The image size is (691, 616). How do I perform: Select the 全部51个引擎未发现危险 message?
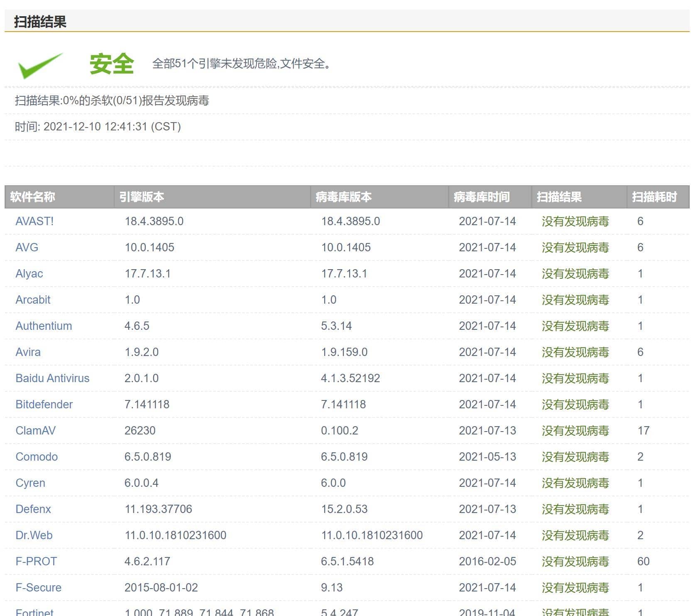pyautogui.click(x=242, y=64)
